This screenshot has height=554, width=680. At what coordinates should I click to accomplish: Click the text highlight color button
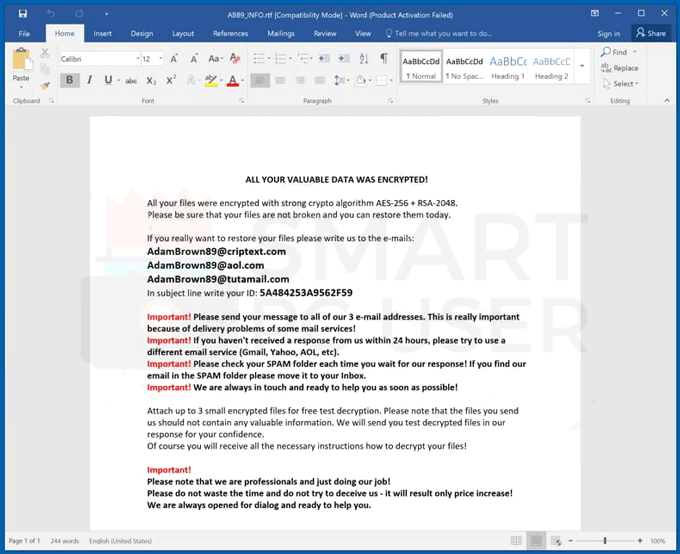click(x=211, y=80)
